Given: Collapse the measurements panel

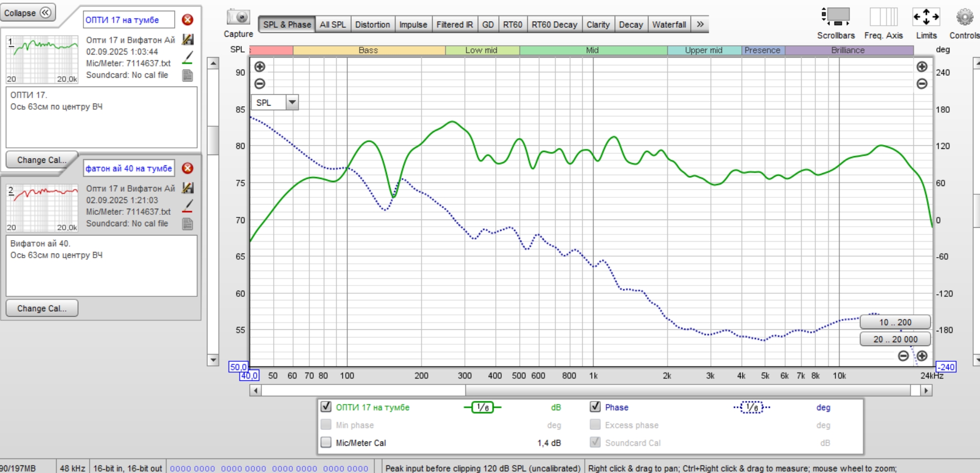Looking at the screenshot, I should click(x=28, y=13).
